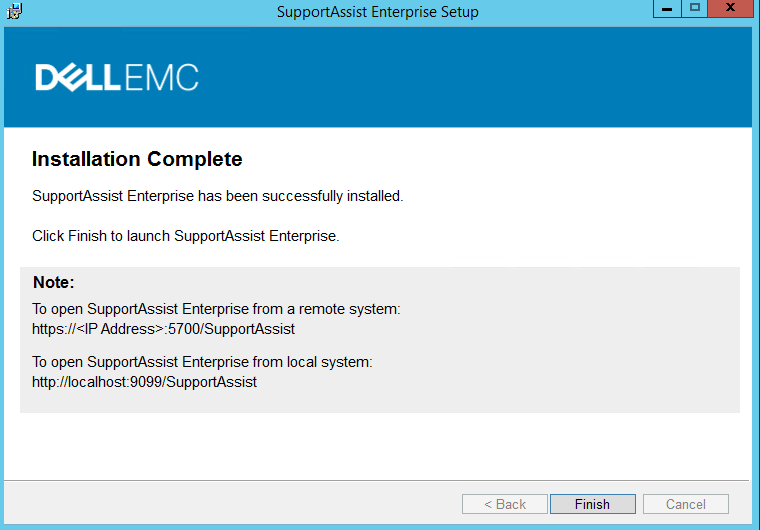Click the bold Note: label

pyautogui.click(x=53, y=282)
